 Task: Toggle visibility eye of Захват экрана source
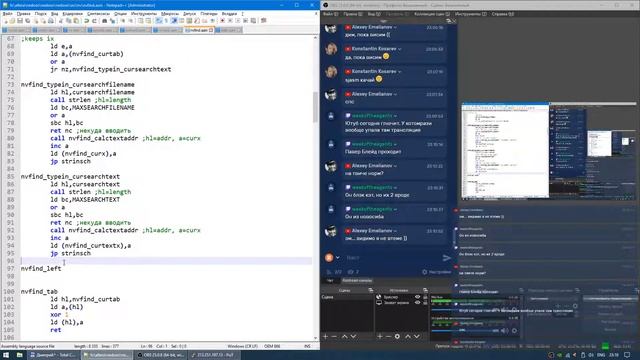(417, 303)
